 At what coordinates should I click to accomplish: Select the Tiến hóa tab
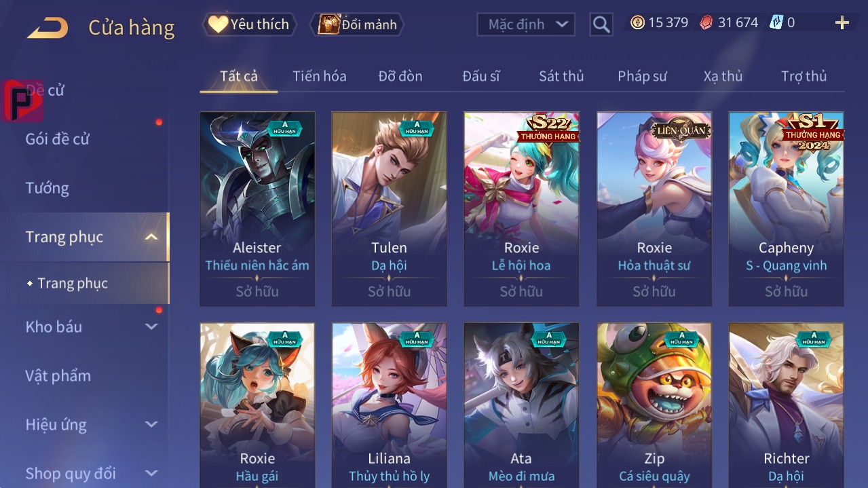click(320, 76)
